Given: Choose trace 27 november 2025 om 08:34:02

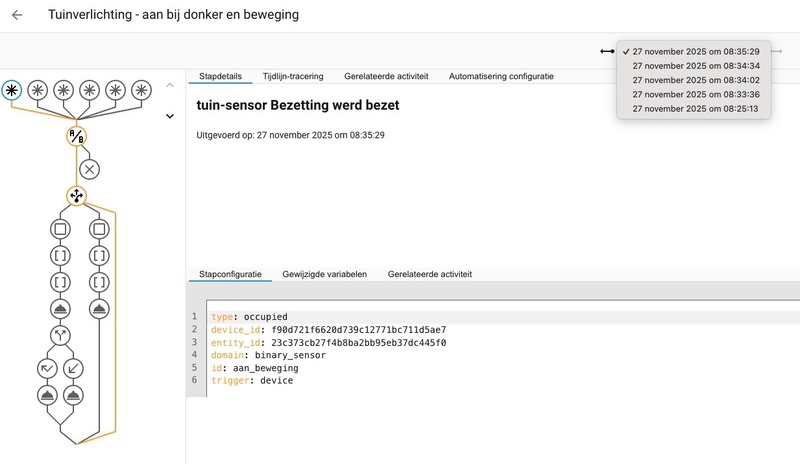Looking at the screenshot, I should click(693, 80).
